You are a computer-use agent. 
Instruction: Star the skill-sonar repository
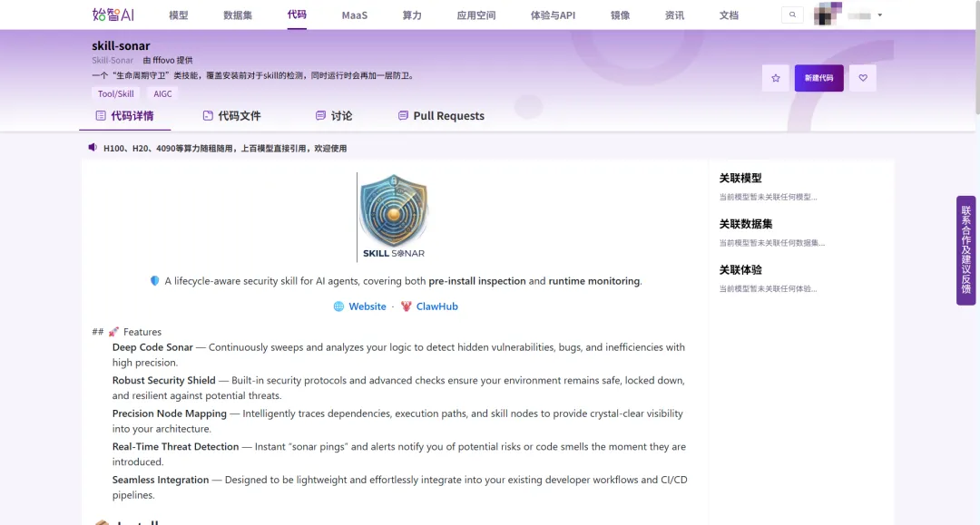[776, 78]
